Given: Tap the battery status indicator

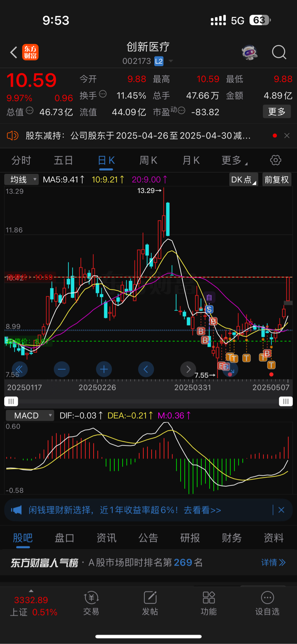Looking at the screenshot, I should pyautogui.click(x=260, y=20).
